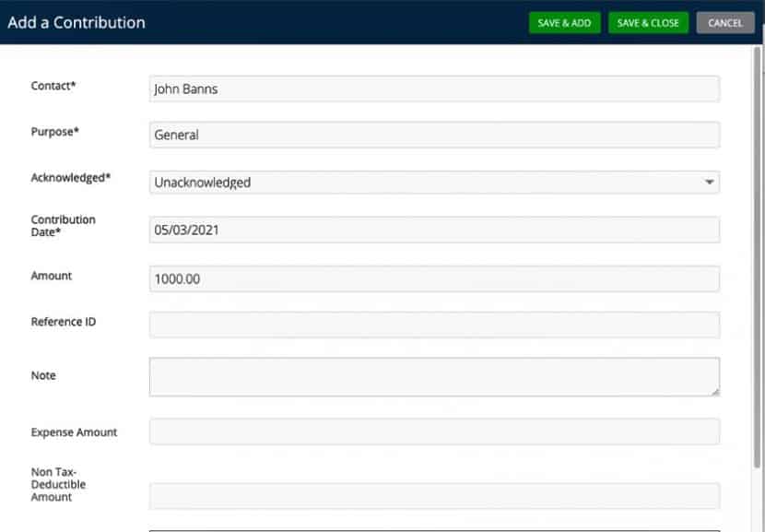Click the empty Reference ID field

point(433,325)
